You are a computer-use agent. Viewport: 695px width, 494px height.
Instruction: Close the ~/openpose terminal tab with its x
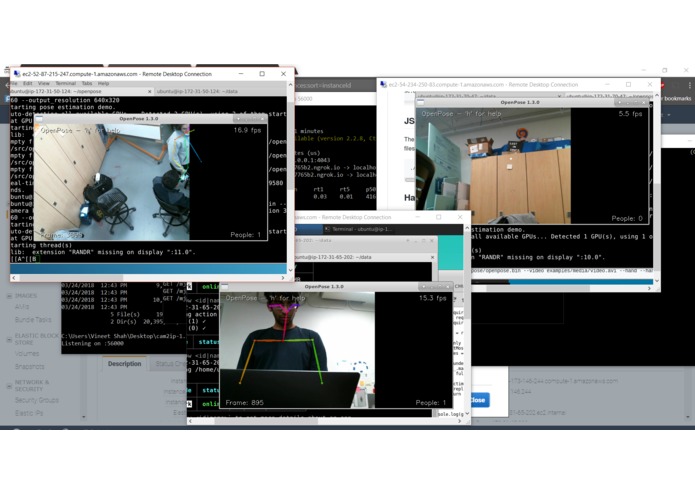tap(149, 91)
